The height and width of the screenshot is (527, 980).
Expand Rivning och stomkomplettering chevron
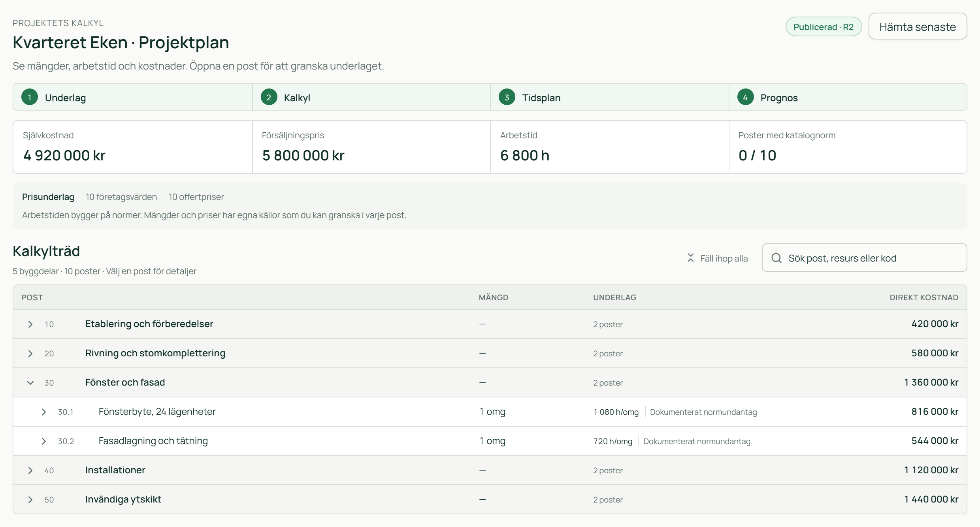point(30,354)
